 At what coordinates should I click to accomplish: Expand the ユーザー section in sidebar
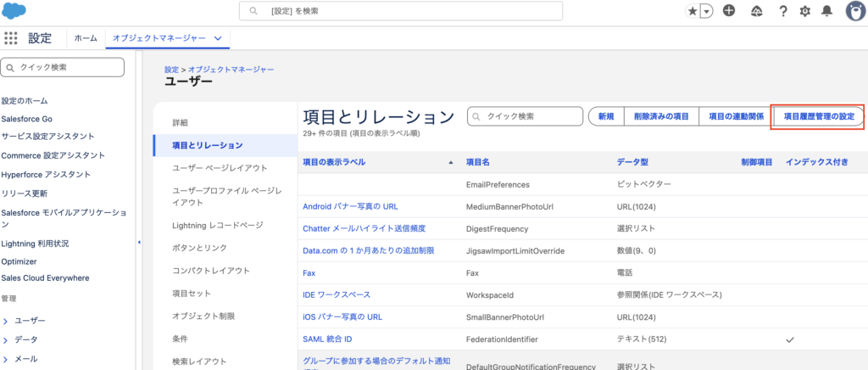(6, 321)
